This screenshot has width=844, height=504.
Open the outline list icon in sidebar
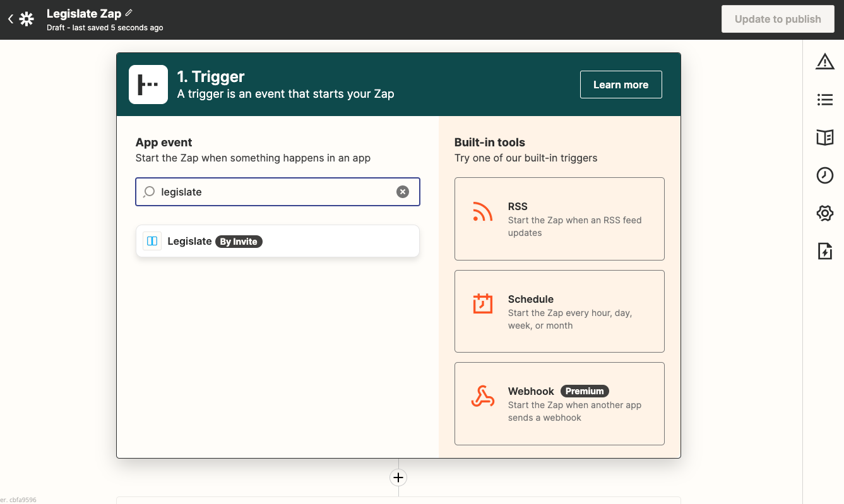824,100
